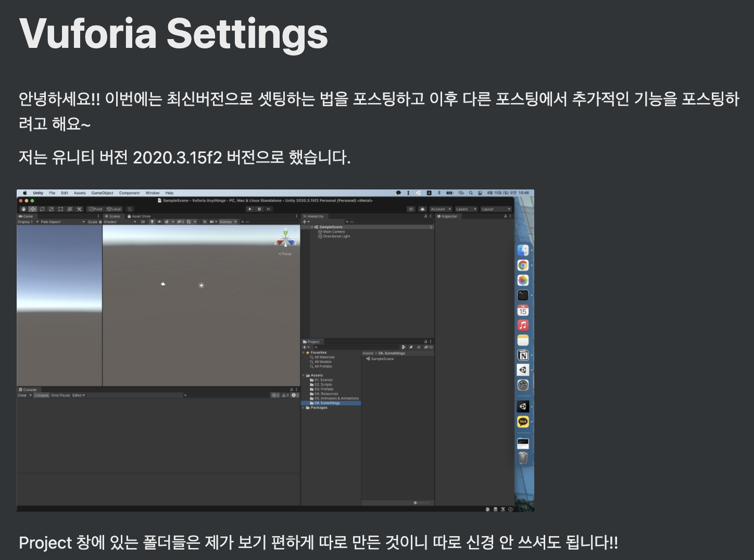Open the Shaded draw mode dropdown
Viewport: 754px width, 560px height.
tap(120, 222)
